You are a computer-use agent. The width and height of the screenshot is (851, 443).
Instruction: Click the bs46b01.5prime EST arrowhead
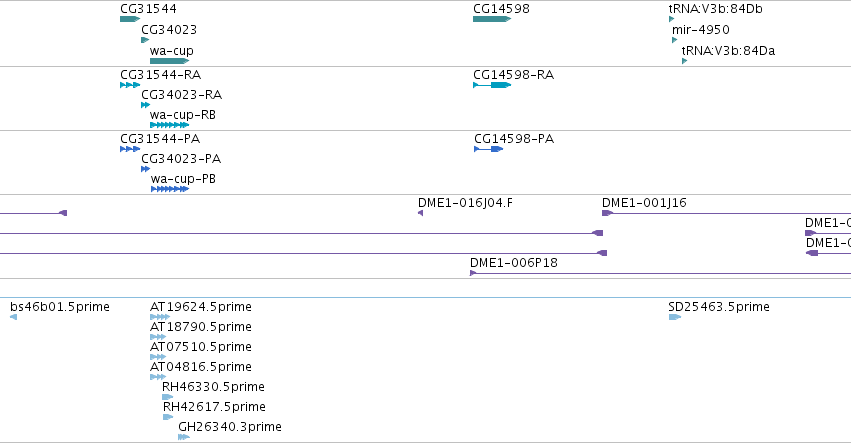click(x=14, y=317)
